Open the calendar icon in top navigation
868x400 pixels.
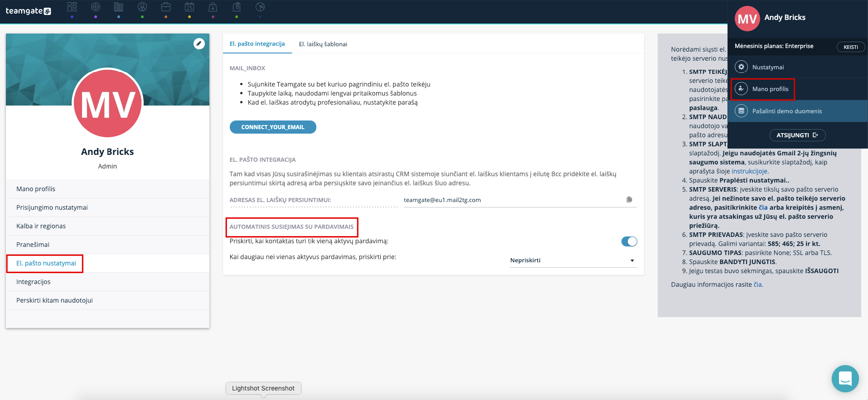189,7
